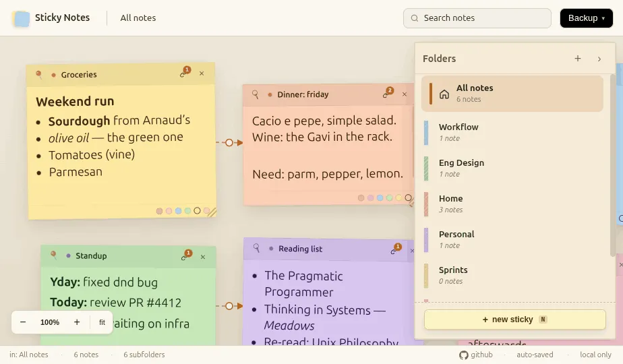Pin the Dinner: friday note
623x364 pixels.
click(x=256, y=94)
